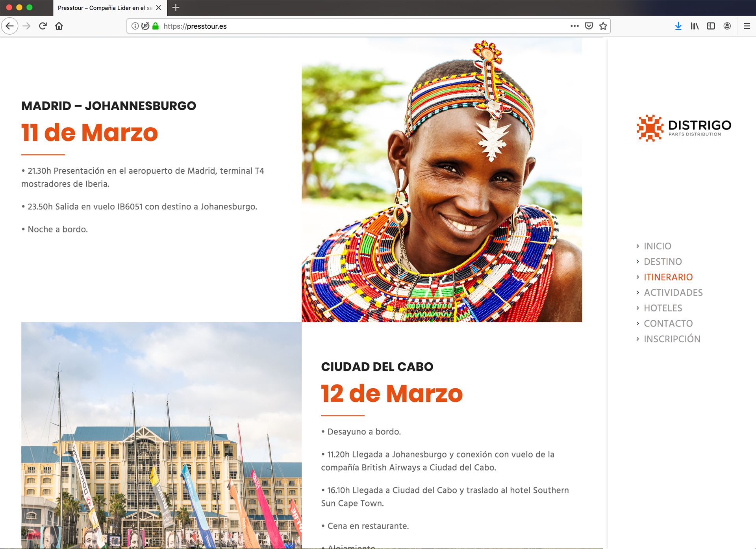Save page to Pocket
This screenshot has height=549, width=756.
589,26
